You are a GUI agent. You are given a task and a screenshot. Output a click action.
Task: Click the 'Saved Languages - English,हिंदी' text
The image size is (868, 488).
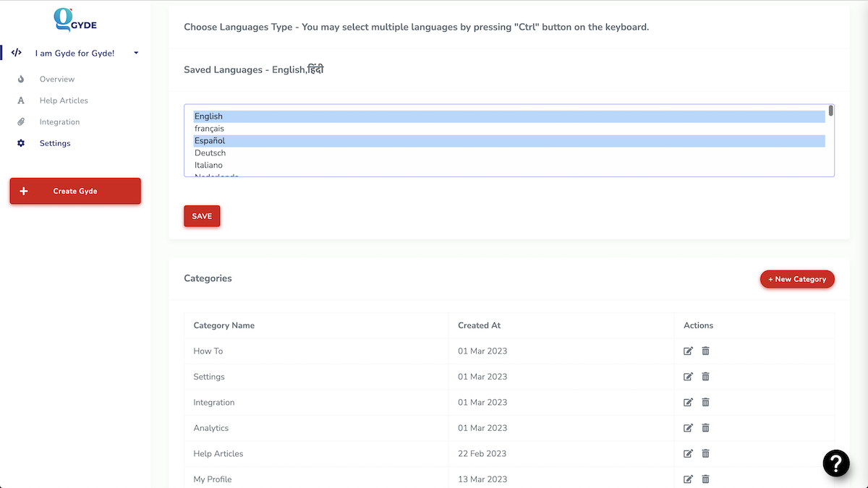pos(254,70)
